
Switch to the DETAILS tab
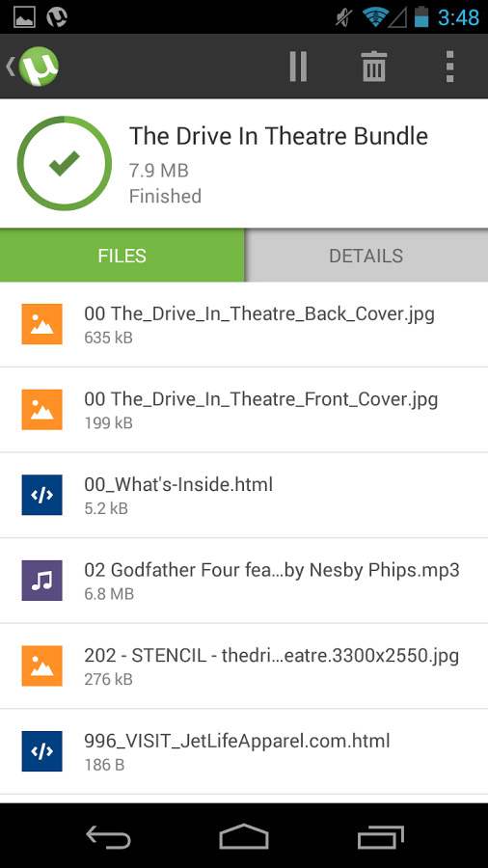coord(366,256)
